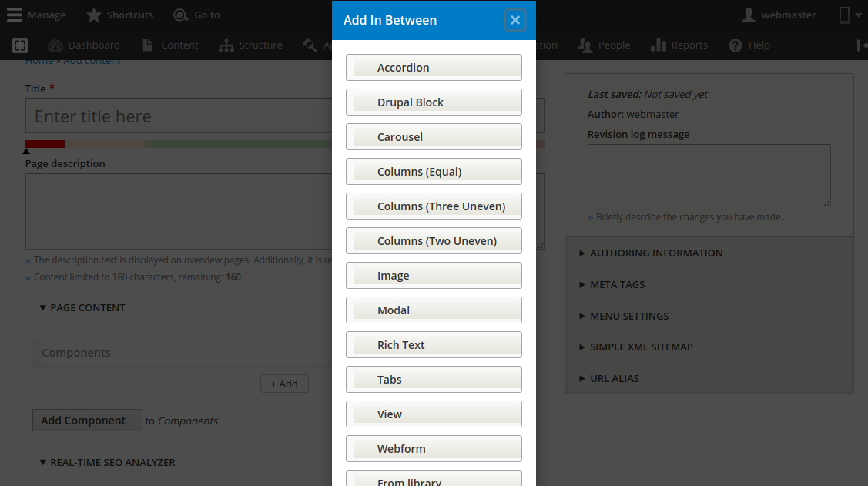Click the red title length indicator bar
Viewport: 868px width, 486px height.
point(44,144)
